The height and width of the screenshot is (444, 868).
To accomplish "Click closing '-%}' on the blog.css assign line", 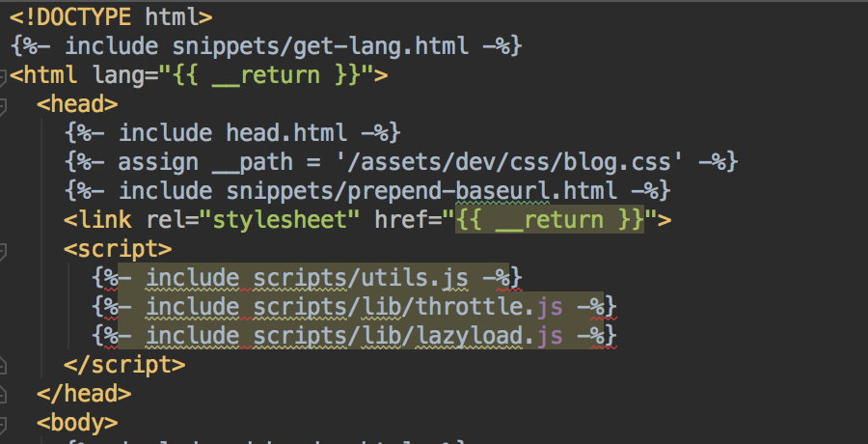I will (x=718, y=162).
